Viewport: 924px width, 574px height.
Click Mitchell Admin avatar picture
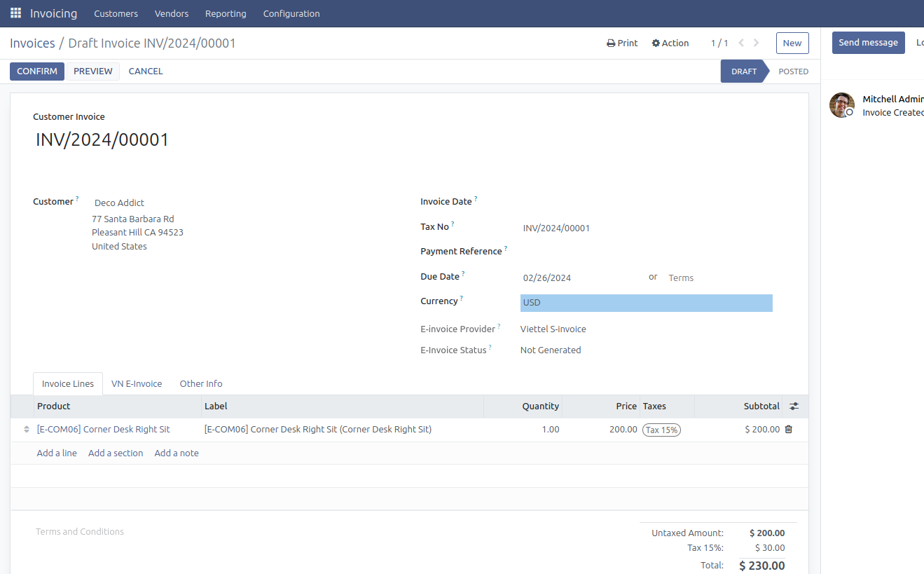pyautogui.click(x=841, y=105)
